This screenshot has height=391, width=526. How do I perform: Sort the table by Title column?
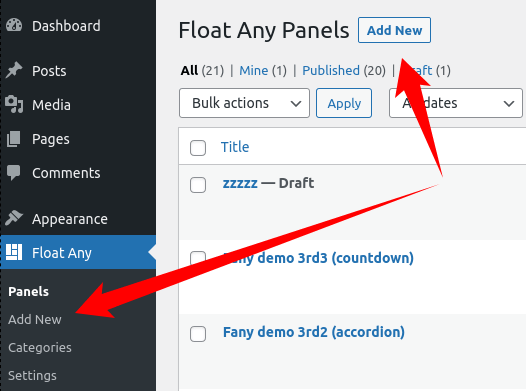click(x=235, y=147)
